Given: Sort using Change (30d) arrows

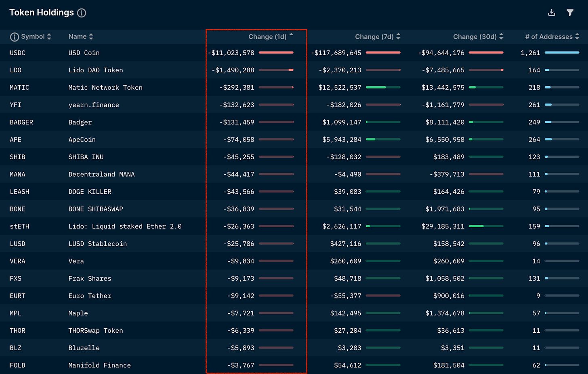Looking at the screenshot, I should pos(501,36).
